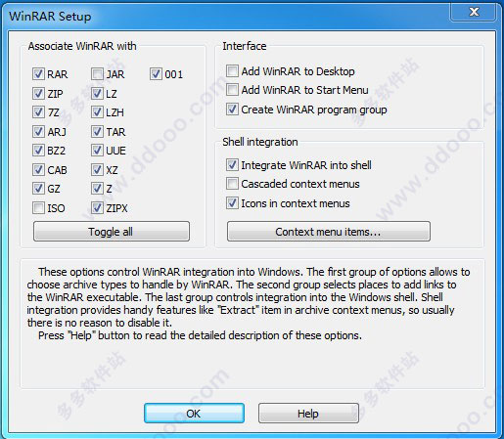
Task: Uncheck Create WinRAR program group
Action: tap(232, 110)
